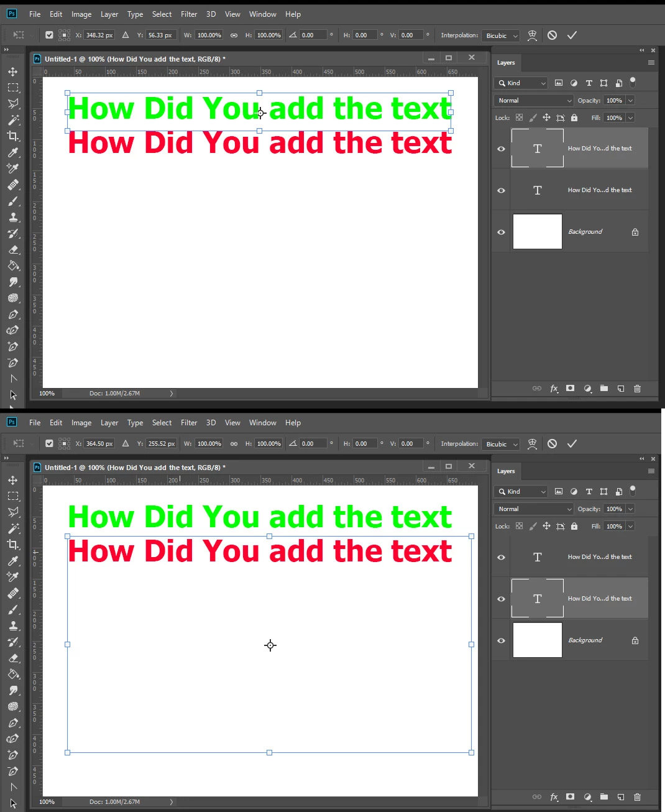
Task: Lock transparent pixels icon in upper window
Action: pos(519,118)
